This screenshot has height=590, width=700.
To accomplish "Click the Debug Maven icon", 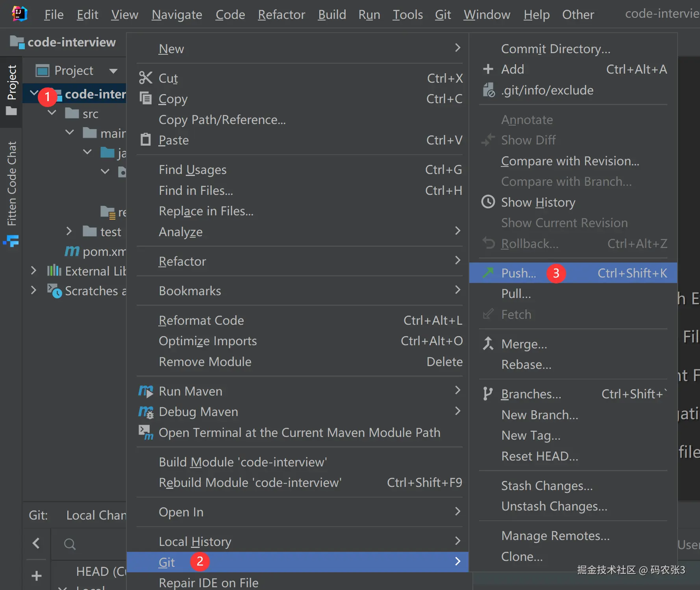I will [x=146, y=412].
